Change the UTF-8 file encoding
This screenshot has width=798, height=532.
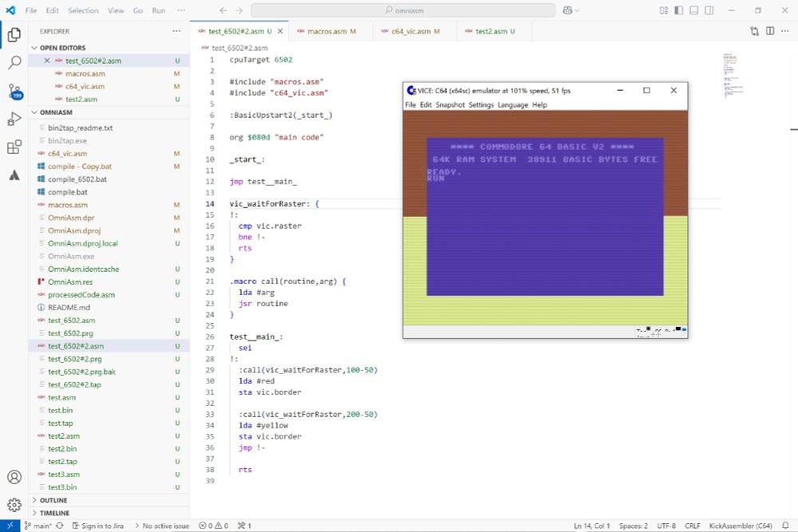coord(666,526)
